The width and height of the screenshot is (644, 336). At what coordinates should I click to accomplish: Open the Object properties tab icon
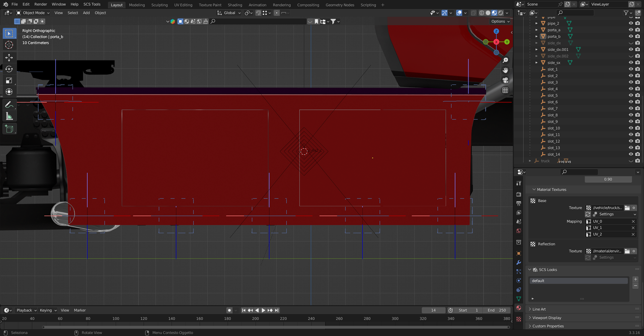tap(519, 253)
